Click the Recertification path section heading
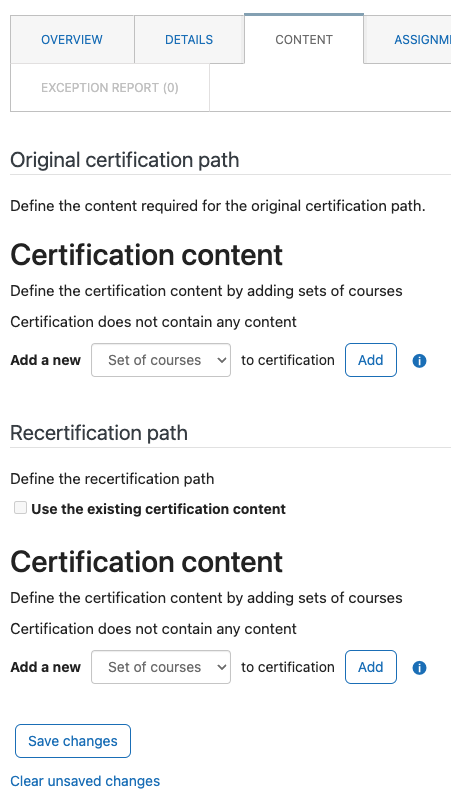This screenshot has width=451, height=805. click(99, 433)
